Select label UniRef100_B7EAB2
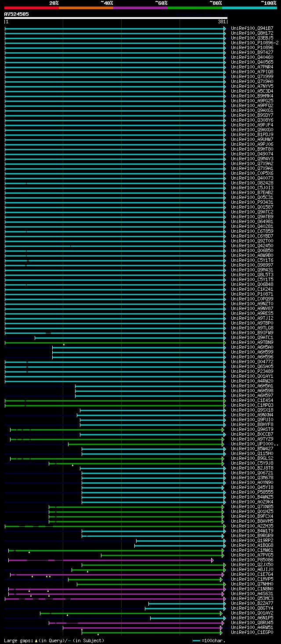 [x=252, y=192]
